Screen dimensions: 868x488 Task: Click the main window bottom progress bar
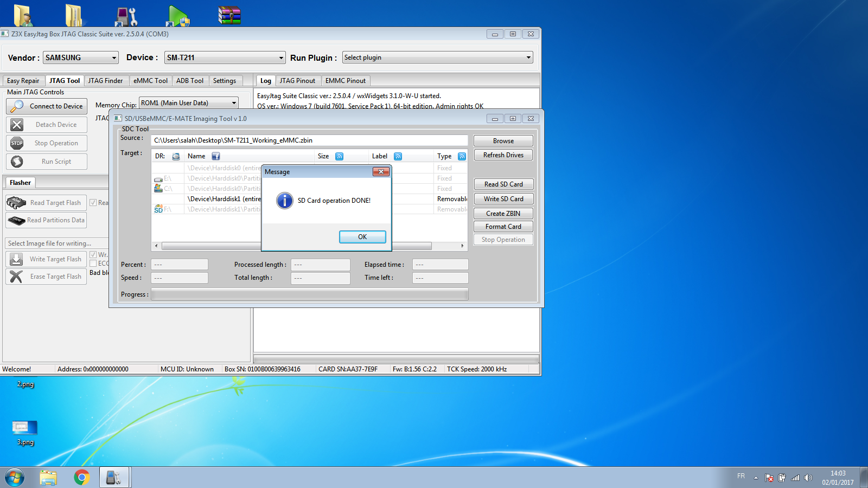tap(396, 359)
